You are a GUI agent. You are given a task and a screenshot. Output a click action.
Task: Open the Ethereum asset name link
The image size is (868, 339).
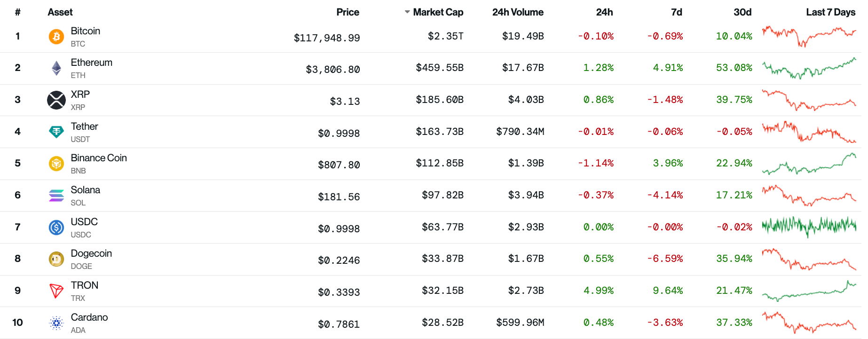tap(92, 63)
